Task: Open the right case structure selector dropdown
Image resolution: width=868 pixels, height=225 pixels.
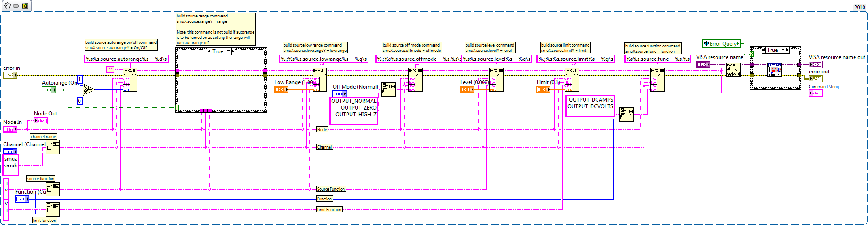Action: (783, 50)
